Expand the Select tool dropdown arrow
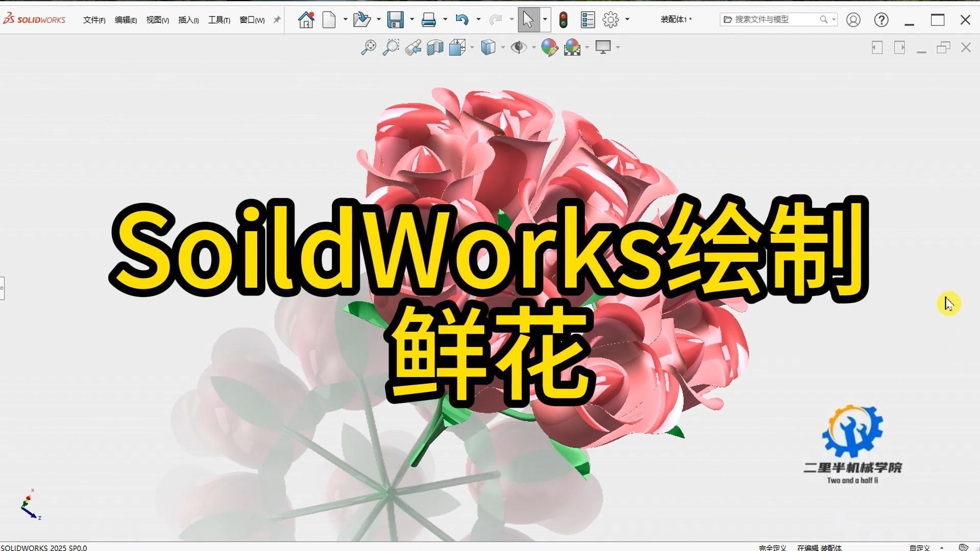 pyautogui.click(x=545, y=20)
